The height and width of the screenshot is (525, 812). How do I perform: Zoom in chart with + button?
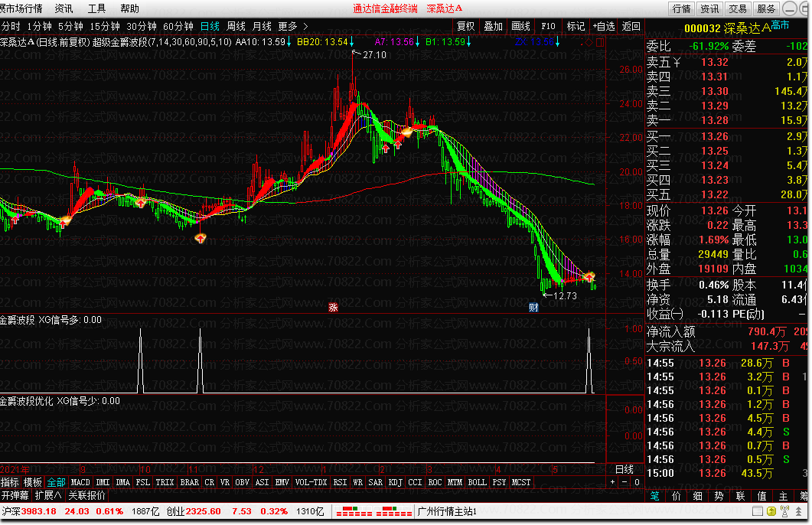[612, 482]
